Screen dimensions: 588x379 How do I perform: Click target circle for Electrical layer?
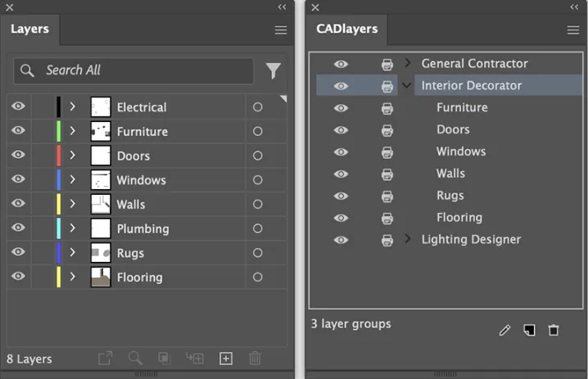coord(257,107)
